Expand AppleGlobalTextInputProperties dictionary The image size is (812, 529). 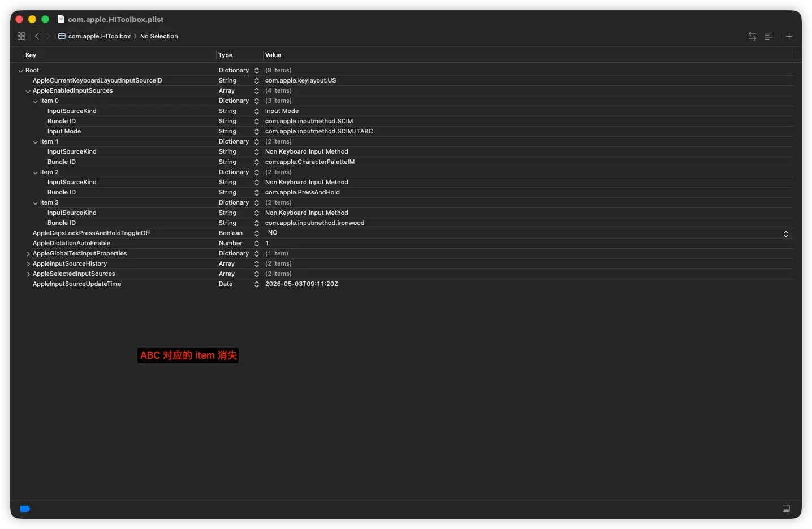pos(28,254)
